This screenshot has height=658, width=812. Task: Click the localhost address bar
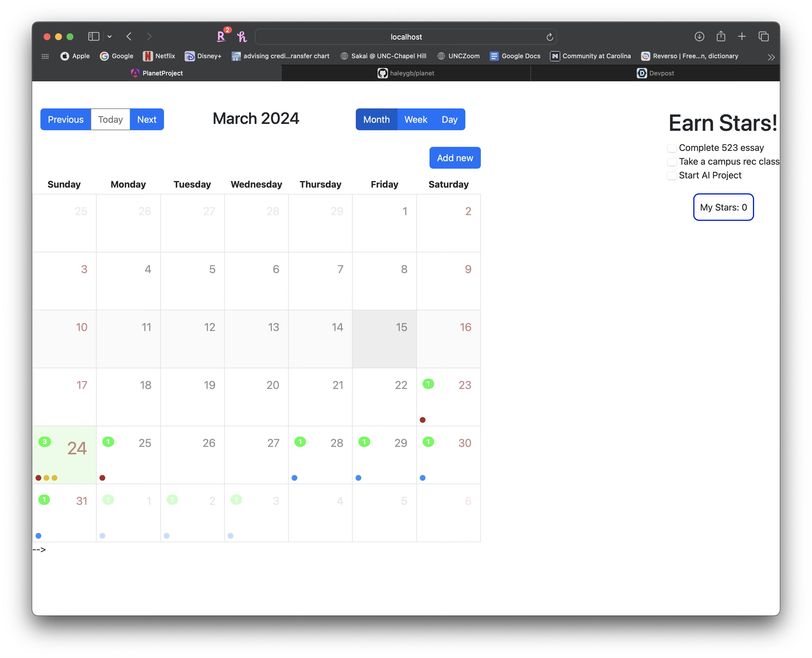406,37
